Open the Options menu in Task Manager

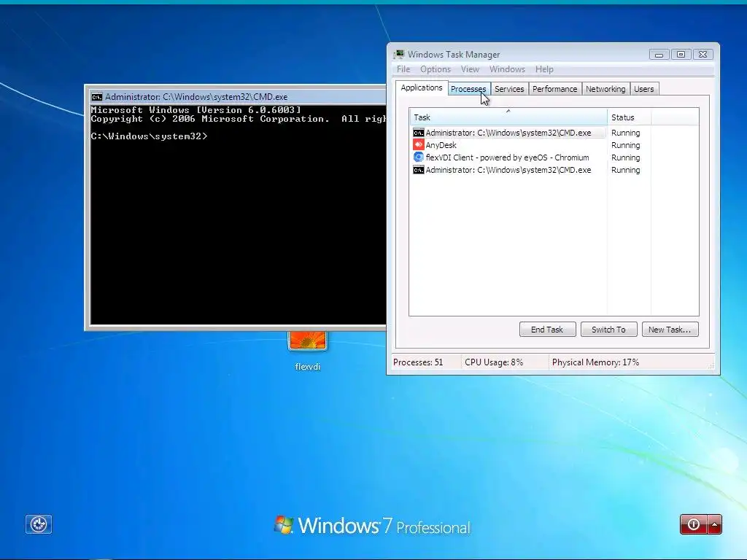pos(436,69)
